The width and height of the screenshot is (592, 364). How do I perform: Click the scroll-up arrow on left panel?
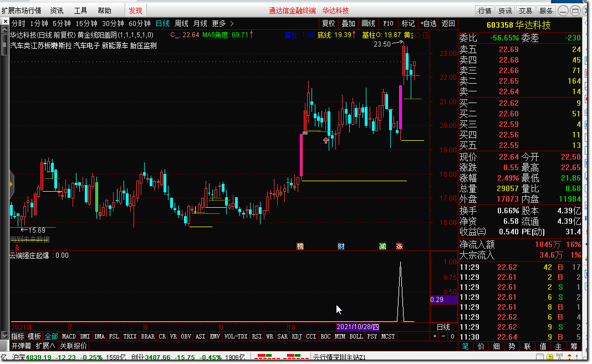[4, 30]
